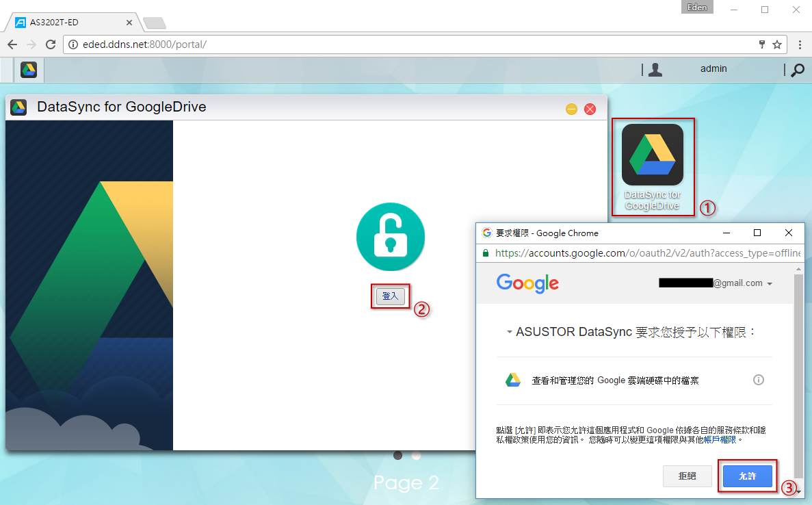Open the DataSync for GoogleDrive desktop icon
The height and width of the screenshot is (505, 812).
(x=653, y=167)
